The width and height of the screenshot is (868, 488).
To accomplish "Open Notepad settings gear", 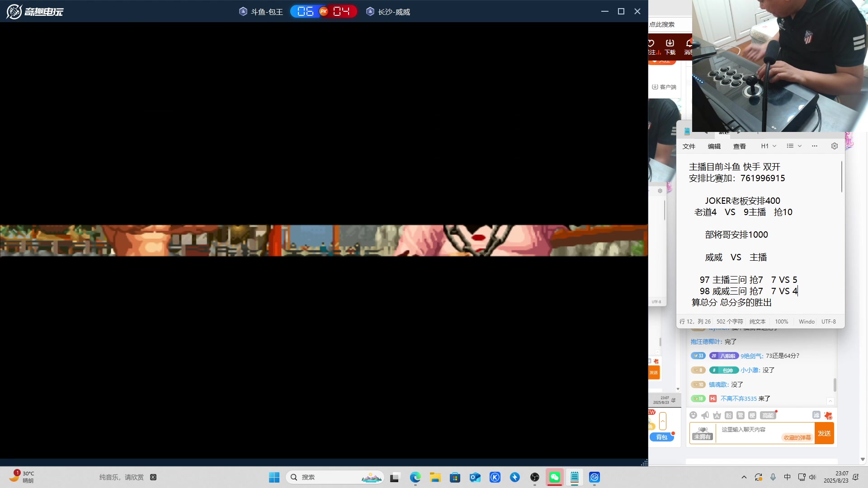I will click(835, 146).
